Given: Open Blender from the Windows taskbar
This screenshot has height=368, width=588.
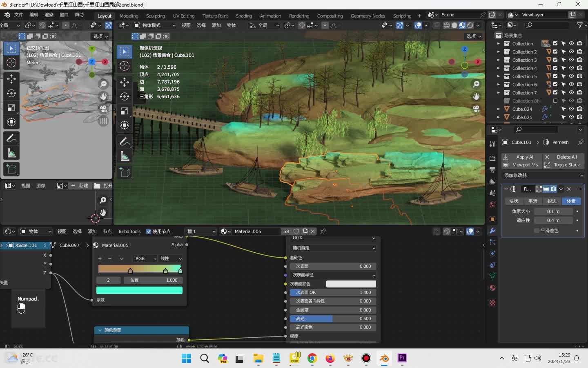Looking at the screenshot, I should point(384,358).
